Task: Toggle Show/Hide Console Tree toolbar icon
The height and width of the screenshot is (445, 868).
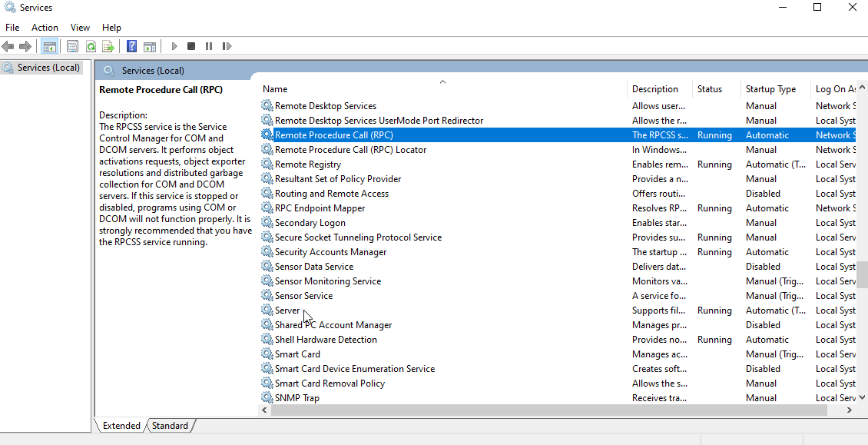Action: coord(49,47)
